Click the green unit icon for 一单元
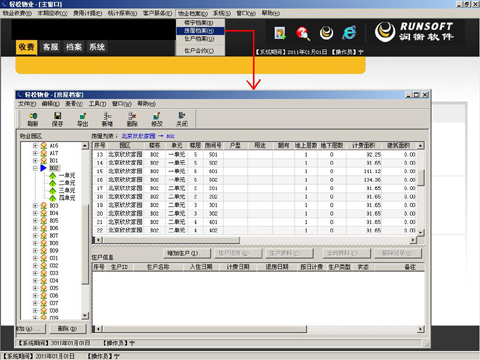The height and width of the screenshot is (360, 480). click(x=53, y=176)
